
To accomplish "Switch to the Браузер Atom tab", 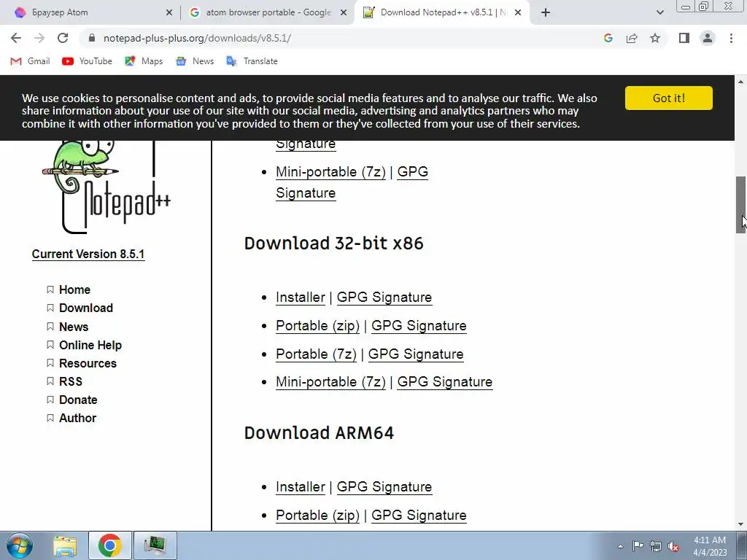I will click(x=90, y=12).
